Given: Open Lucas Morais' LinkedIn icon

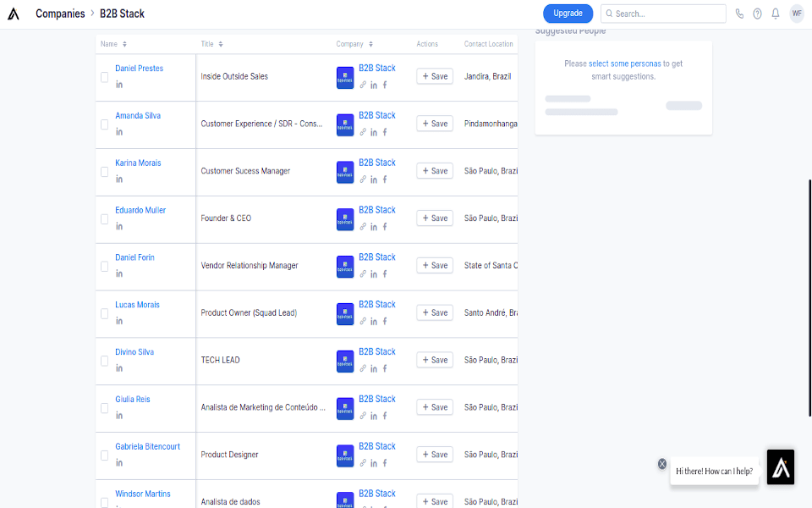Looking at the screenshot, I should pyautogui.click(x=119, y=321).
